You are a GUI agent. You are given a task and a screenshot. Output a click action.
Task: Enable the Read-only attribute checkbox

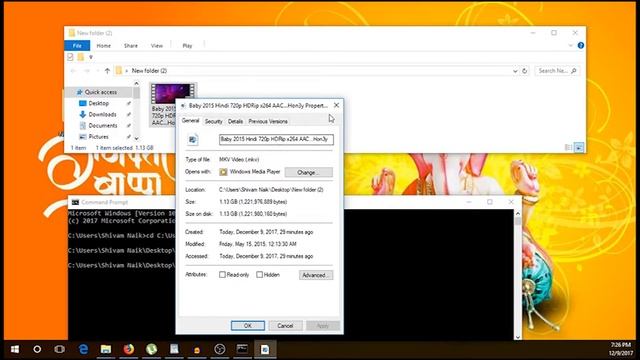[x=222, y=275]
